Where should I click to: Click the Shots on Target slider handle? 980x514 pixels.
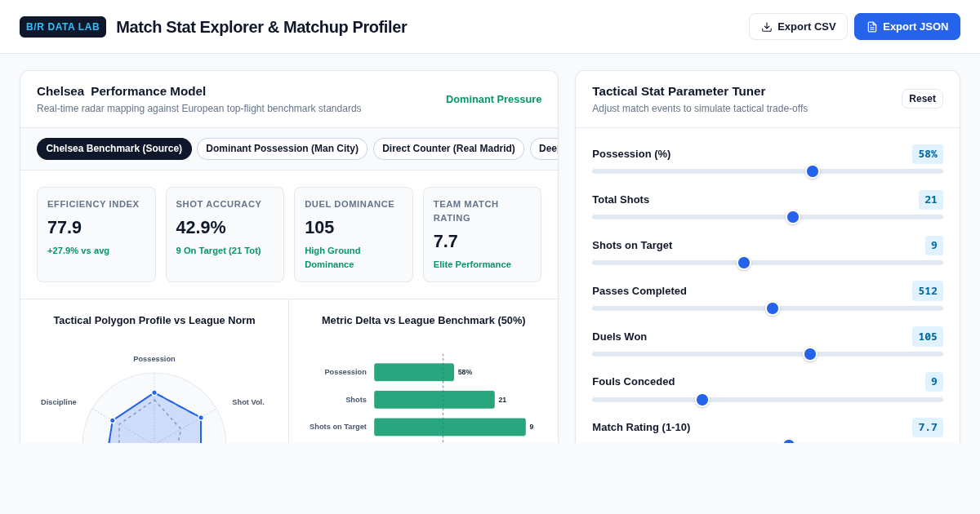pyautogui.click(x=744, y=263)
